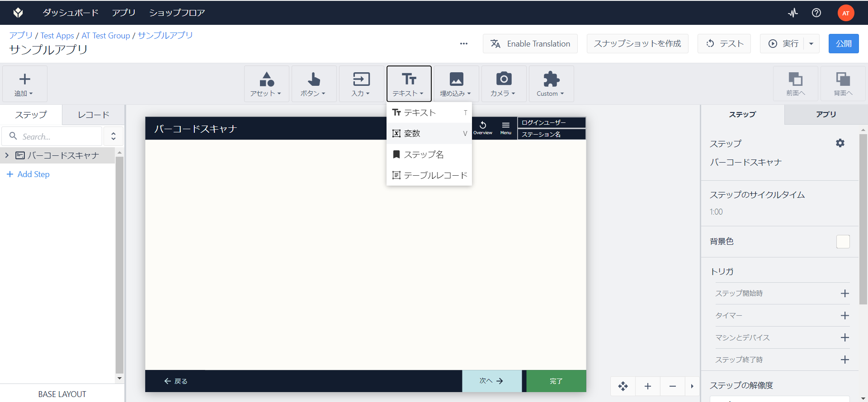This screenshot has height=402, width=868.
Task: Open the activity pulse icon in header
Action: coord(793,13)
